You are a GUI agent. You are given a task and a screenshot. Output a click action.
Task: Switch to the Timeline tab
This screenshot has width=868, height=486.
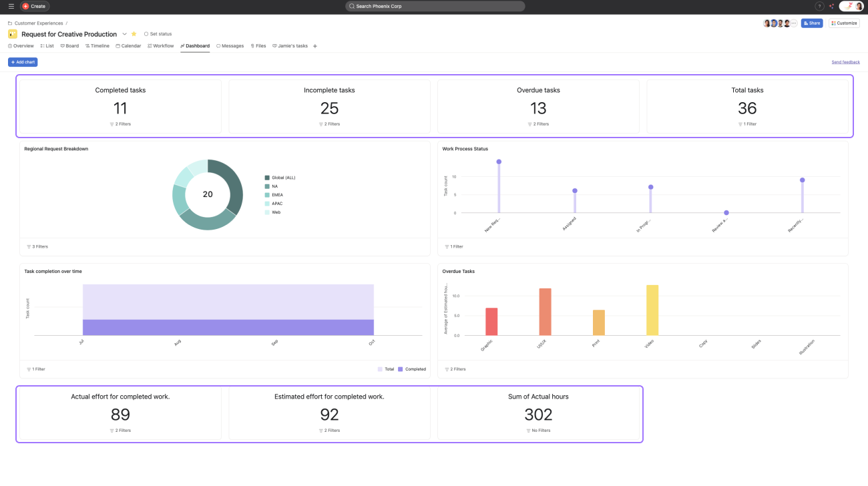97,46
